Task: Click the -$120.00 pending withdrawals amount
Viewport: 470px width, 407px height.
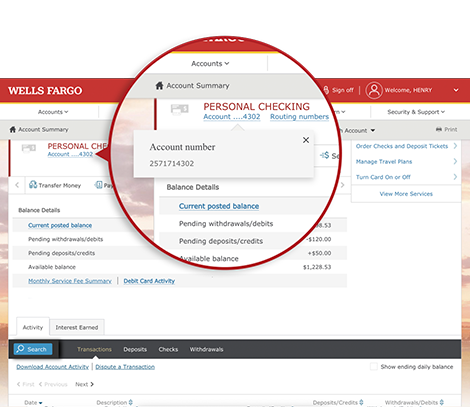Action: [x=319, y=239]
